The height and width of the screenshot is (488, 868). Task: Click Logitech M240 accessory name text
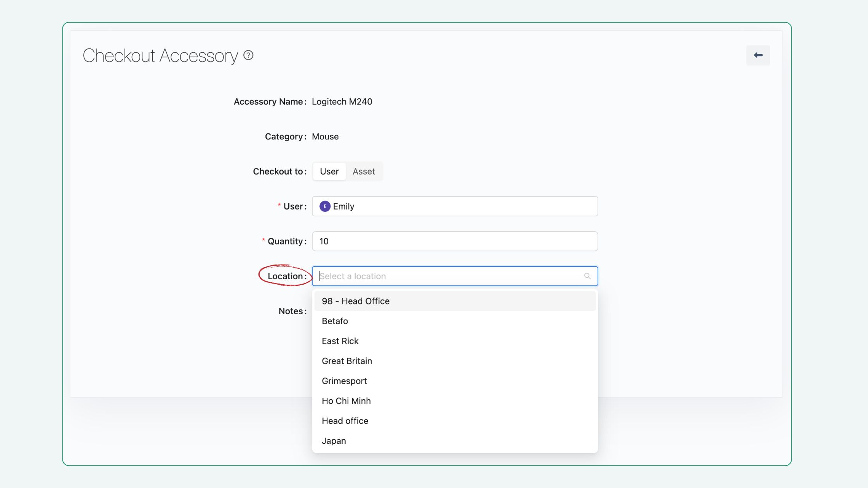click(x=342, y=102)
